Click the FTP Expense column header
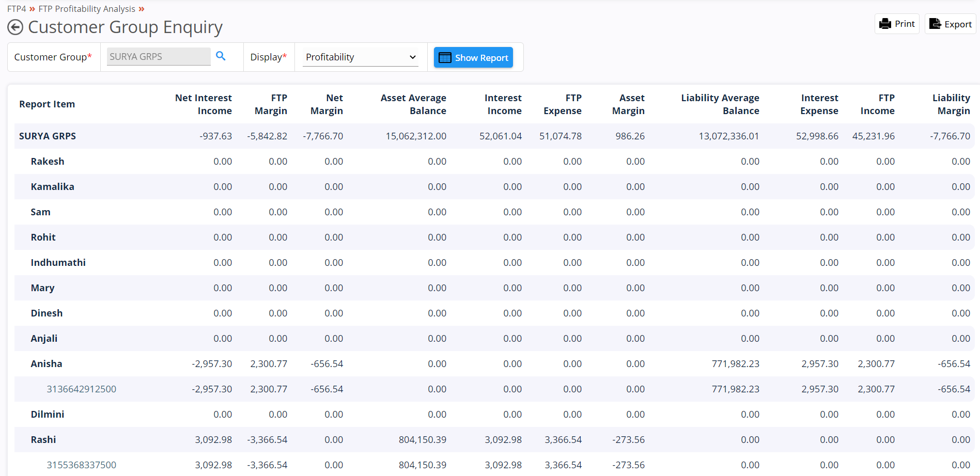 tap(563, 104)
